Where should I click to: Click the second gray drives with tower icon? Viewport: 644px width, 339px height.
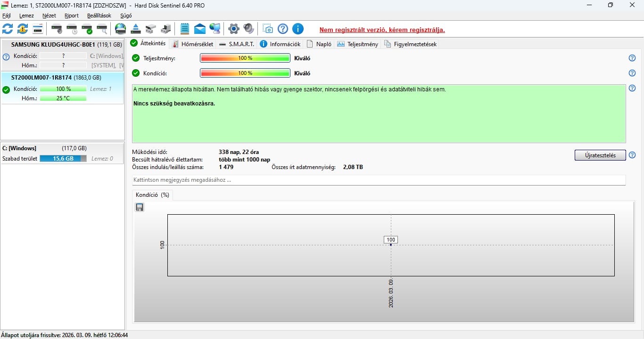coord(166,29)
